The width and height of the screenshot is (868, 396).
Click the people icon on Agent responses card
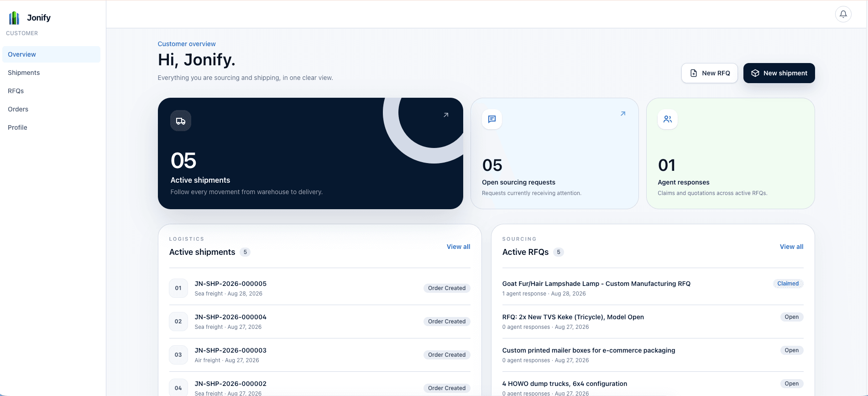tap(668, 119)
